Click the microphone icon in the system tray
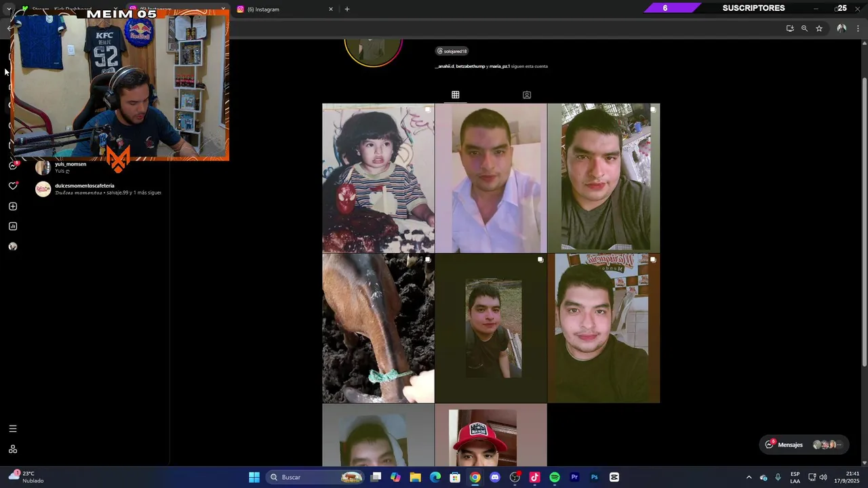The height and width of the screenshot is (488, 868). pos(778,477)
